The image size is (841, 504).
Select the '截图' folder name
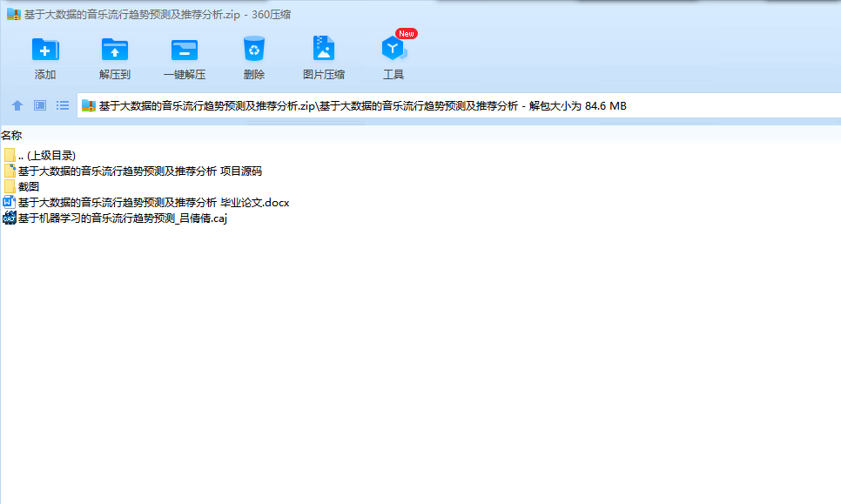(x=29, y=186)
